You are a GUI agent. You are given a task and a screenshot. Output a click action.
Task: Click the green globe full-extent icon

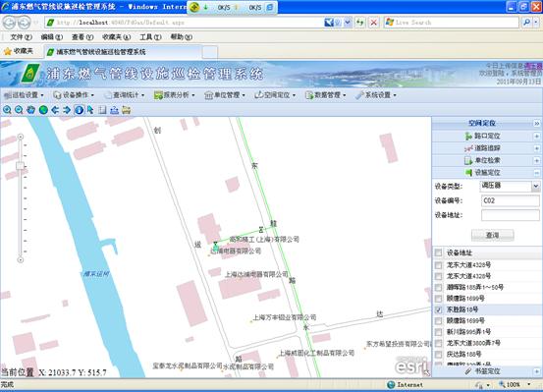[43, 110]
